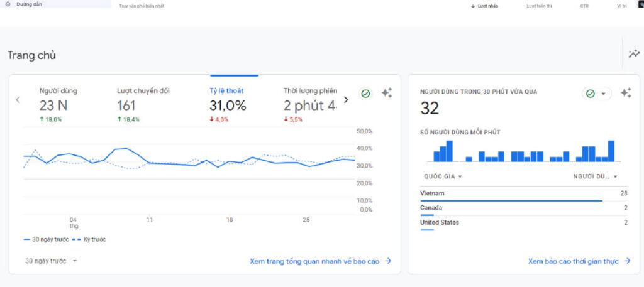Open the NGƯỜI DÙ... metric dropdown
The image size is (644, 287).
595,176
